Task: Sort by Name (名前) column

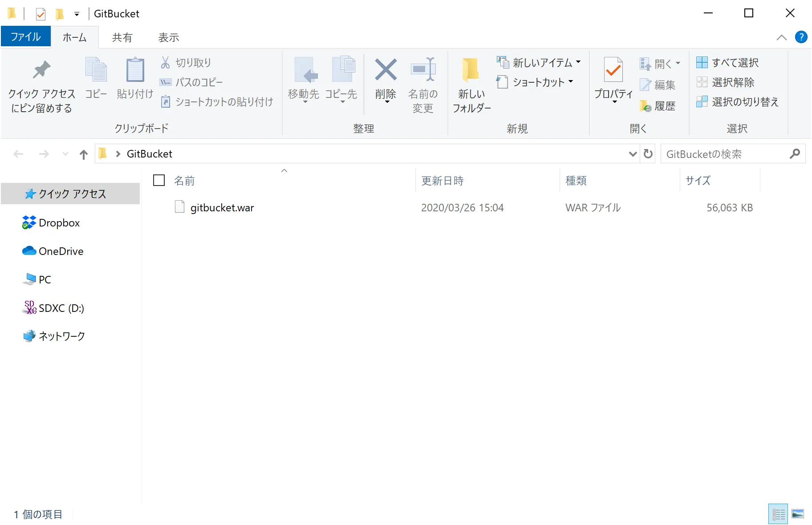Action: point(184,181)
